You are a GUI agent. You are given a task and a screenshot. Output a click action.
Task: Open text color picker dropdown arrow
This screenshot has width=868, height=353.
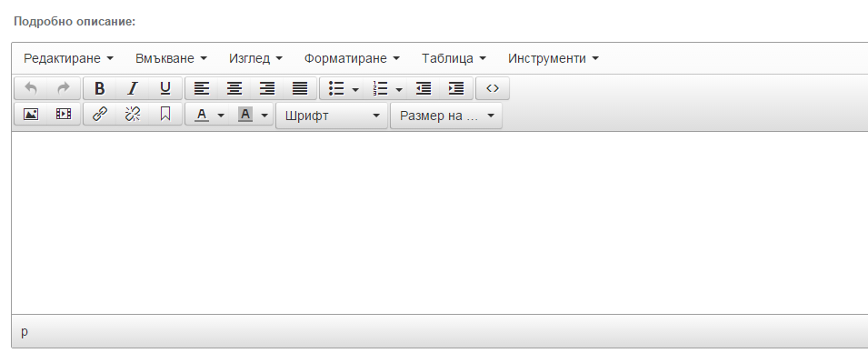221,116
